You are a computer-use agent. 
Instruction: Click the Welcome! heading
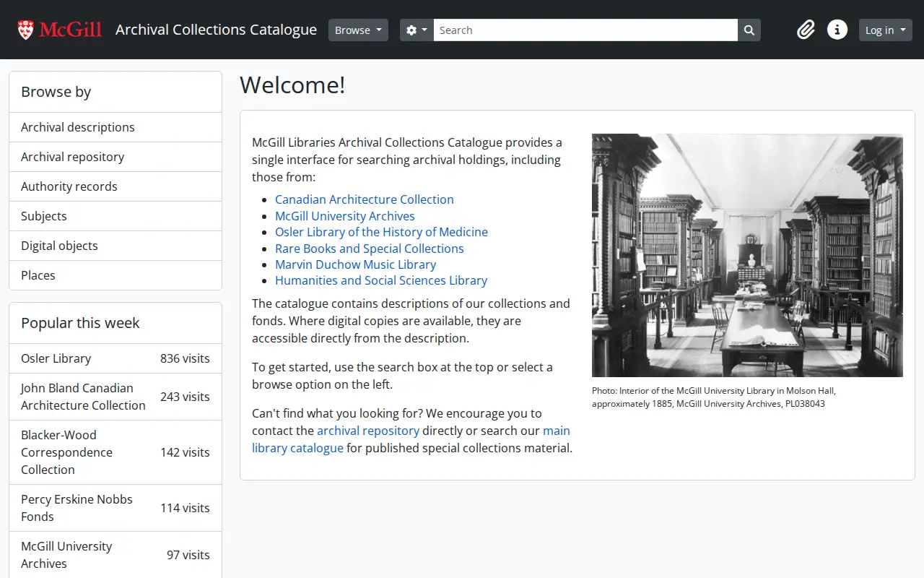292,85
